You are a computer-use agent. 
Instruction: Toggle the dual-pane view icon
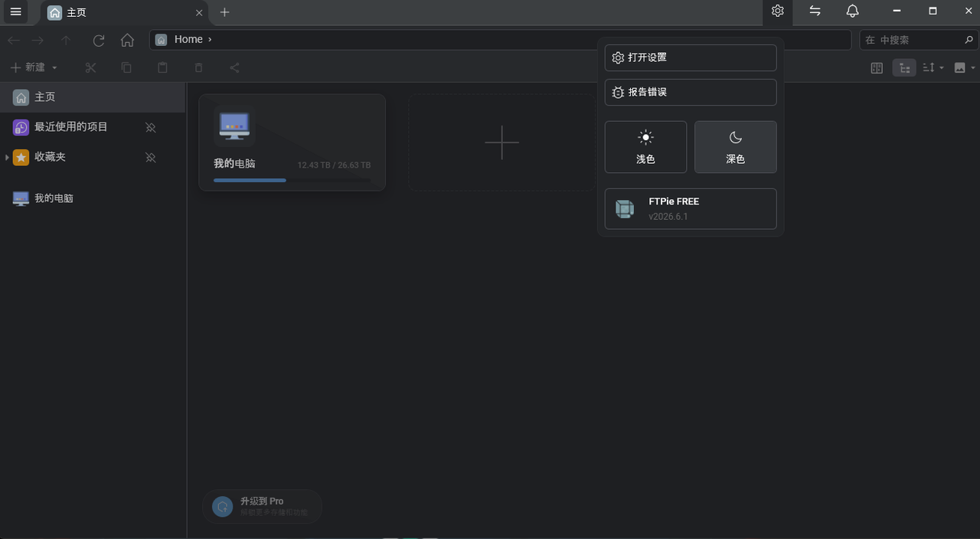click(x=877, y=67)
